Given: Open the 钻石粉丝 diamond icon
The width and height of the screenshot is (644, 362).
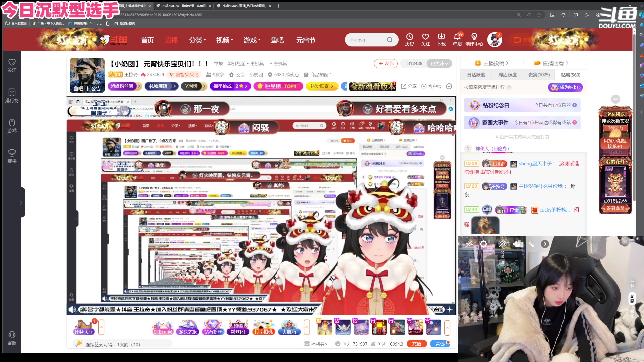Looking at the screenshot, I should coord(213,327).
